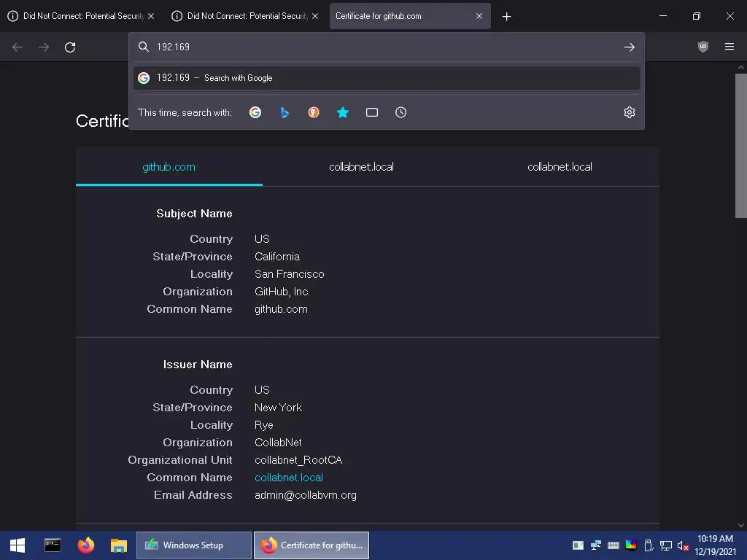This screenshot has width=747, height=560.
Task: Click the browser Back arrow
Action: pos(18,47)
